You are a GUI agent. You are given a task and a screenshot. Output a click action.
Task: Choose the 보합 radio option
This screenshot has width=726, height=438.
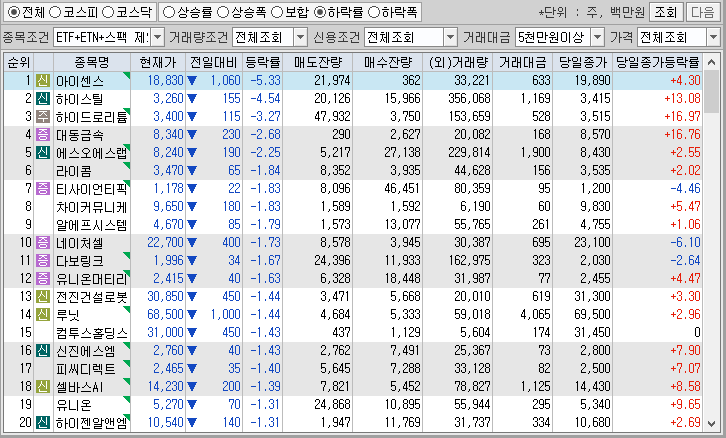click(277, 13)
